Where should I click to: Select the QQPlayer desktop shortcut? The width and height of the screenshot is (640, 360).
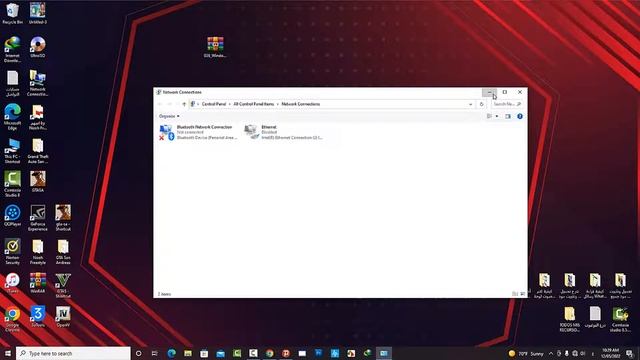(x=12, y=216)
